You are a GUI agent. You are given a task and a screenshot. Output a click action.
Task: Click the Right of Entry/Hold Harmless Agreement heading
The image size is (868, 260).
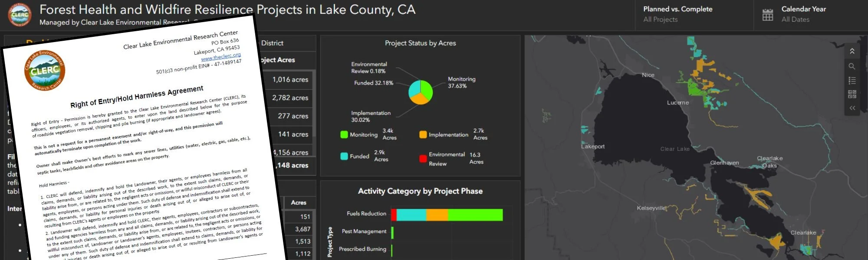point(137,97)
